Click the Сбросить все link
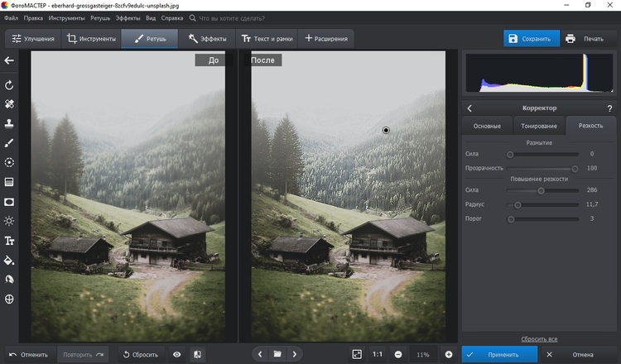 pos(539,339)
